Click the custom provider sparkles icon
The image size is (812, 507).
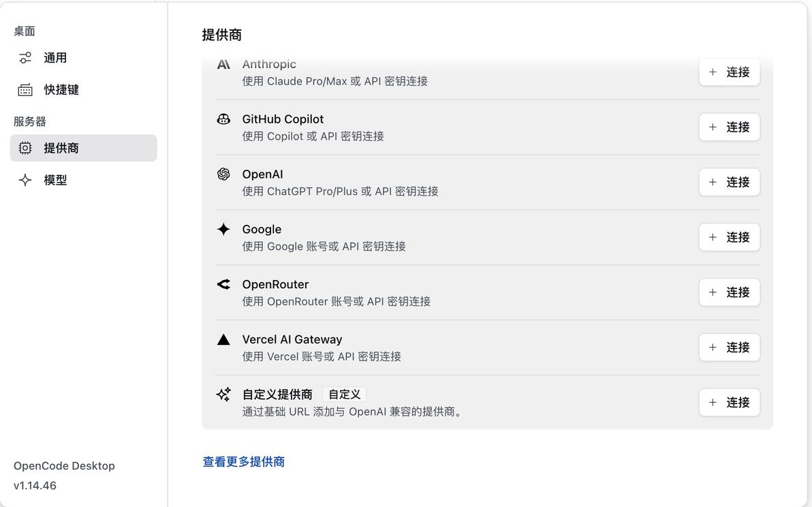223,395
